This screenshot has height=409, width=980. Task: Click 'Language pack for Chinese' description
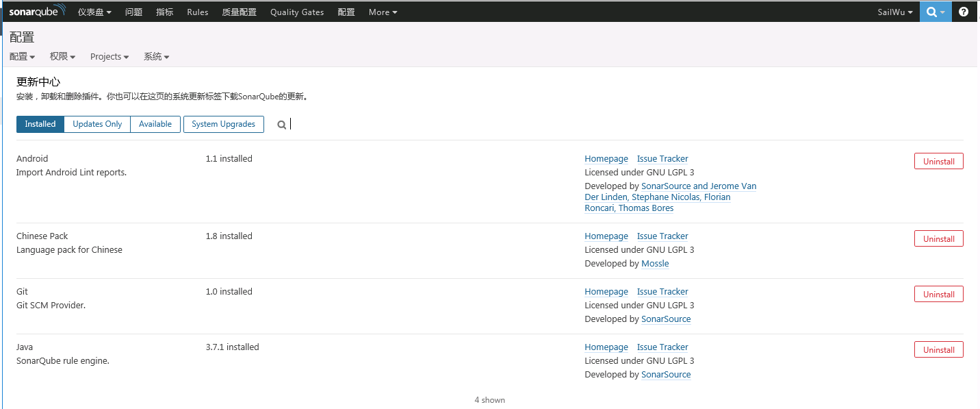tap(69, 250)
